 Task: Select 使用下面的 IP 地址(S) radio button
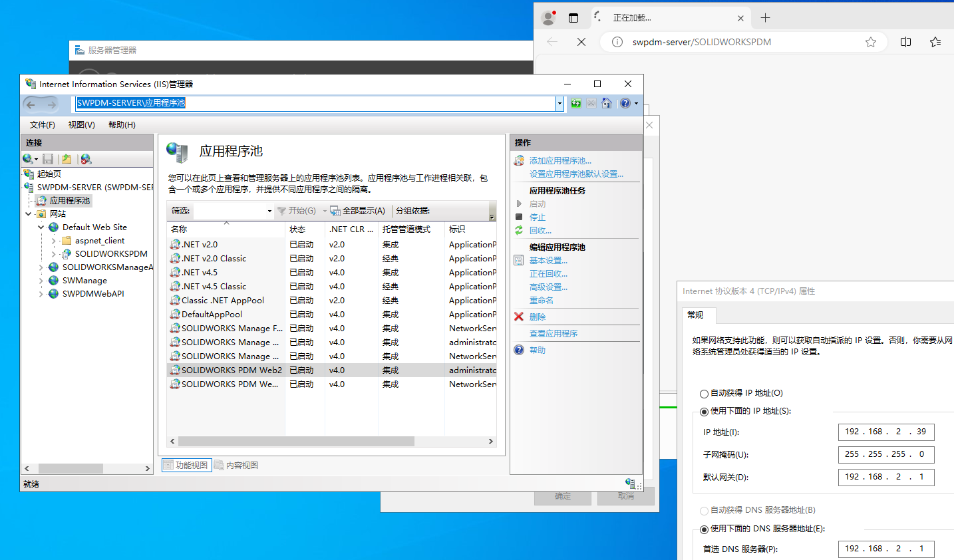(704, 412)
